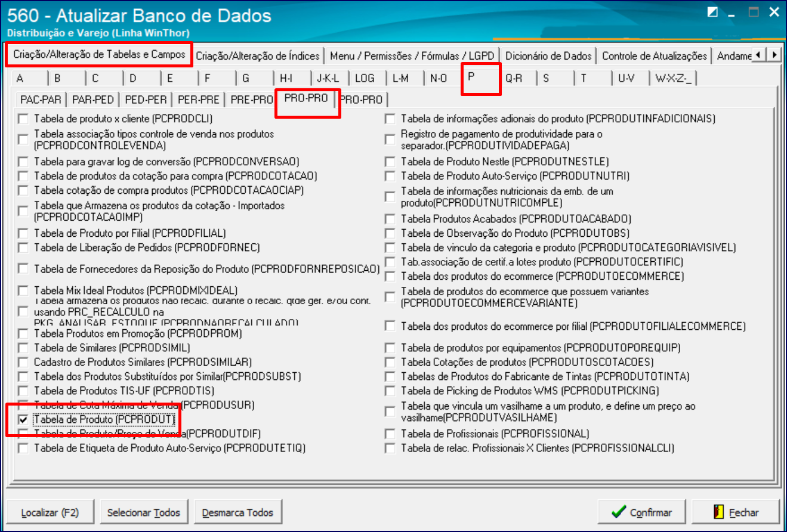Check Tabela de Observação do Produto (PCPRODUTOBS)
This screenshot has width=787, height=532.
pyautogui.click(x=390, y=233)
